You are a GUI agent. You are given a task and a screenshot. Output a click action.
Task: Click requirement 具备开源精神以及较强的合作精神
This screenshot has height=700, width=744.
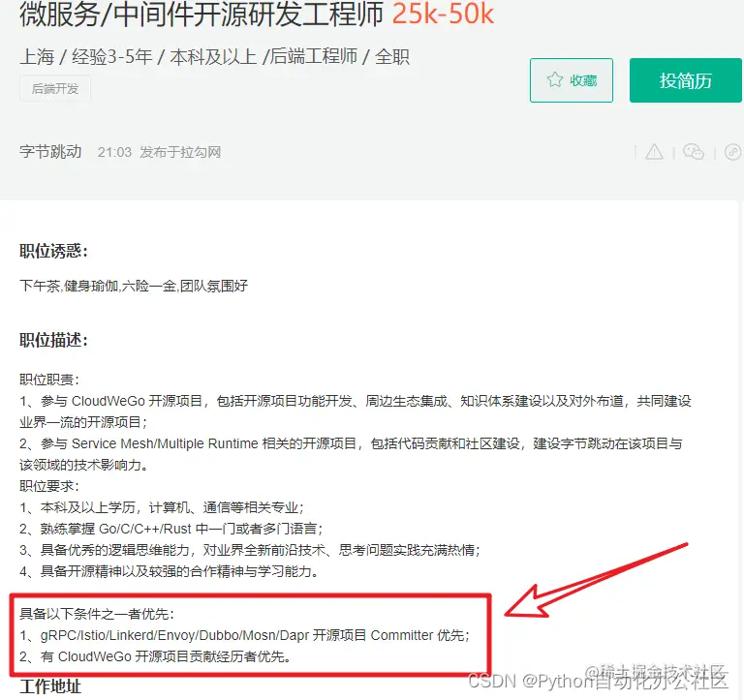[x=169, y=571]
